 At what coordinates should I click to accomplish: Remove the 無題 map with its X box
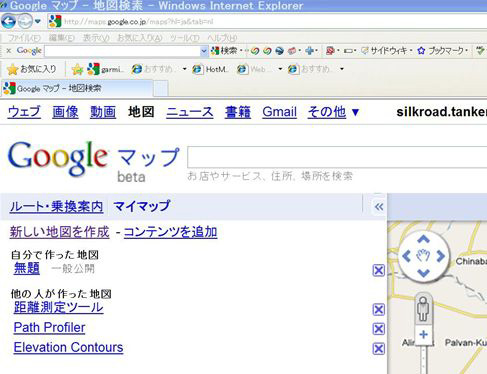click(x=378, y=270)
